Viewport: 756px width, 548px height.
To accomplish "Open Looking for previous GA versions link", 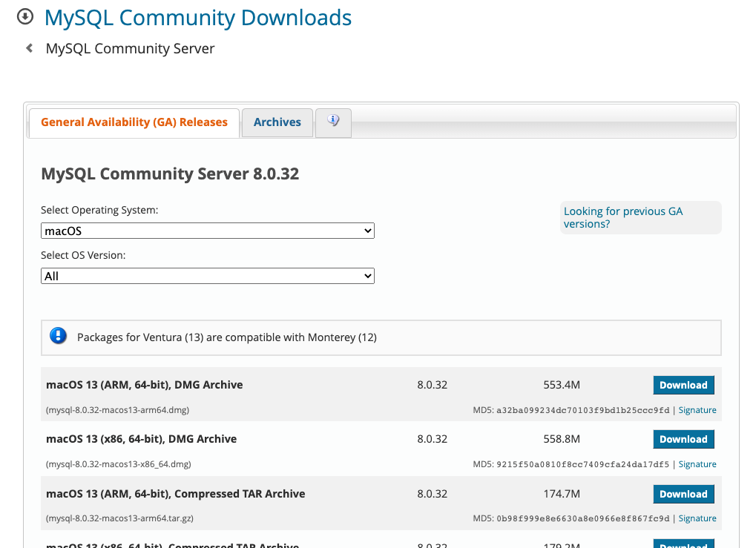I will coord(623,217).
